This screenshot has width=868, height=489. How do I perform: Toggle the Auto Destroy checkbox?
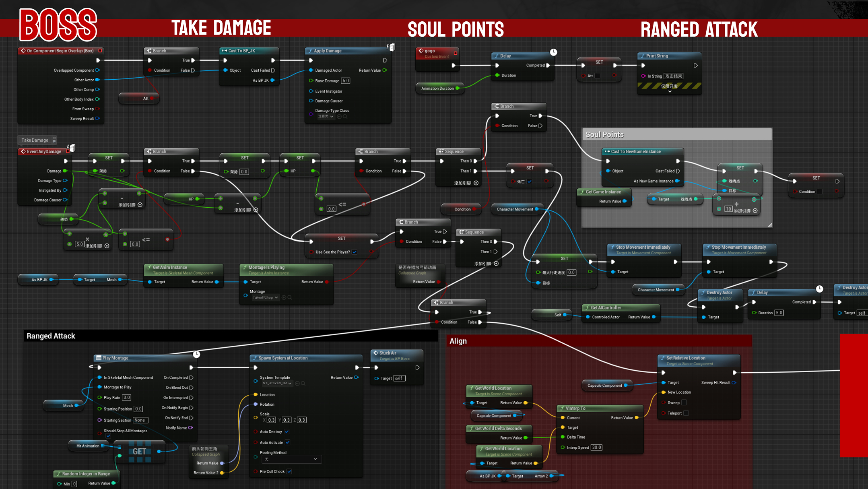[287, 431]
